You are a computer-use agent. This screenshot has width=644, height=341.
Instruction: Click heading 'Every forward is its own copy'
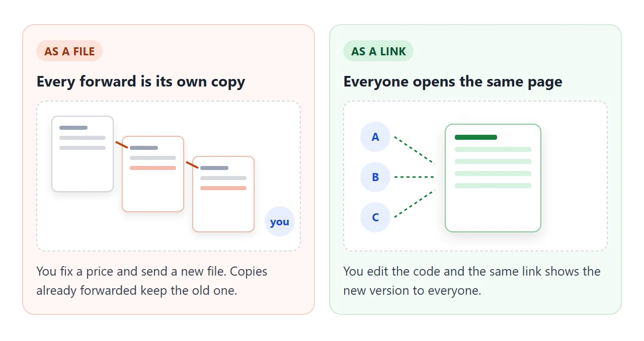(x=141, y=81)
